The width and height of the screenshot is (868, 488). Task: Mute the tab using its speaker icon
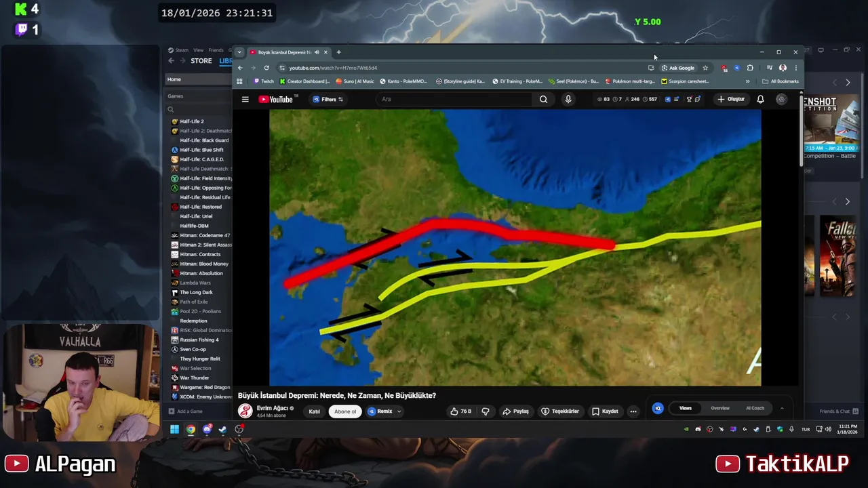tap(317, 52)
